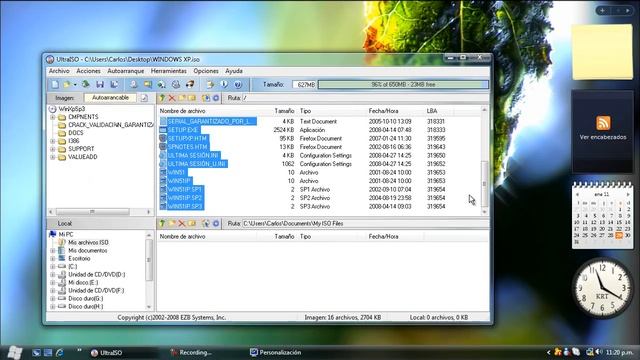Select Mis archivos ISO in Local tree

(x=88, y=242)
